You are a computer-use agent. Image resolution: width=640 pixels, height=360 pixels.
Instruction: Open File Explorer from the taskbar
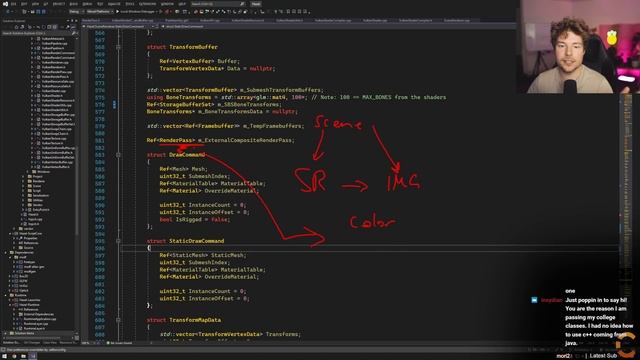coord(23,356)
